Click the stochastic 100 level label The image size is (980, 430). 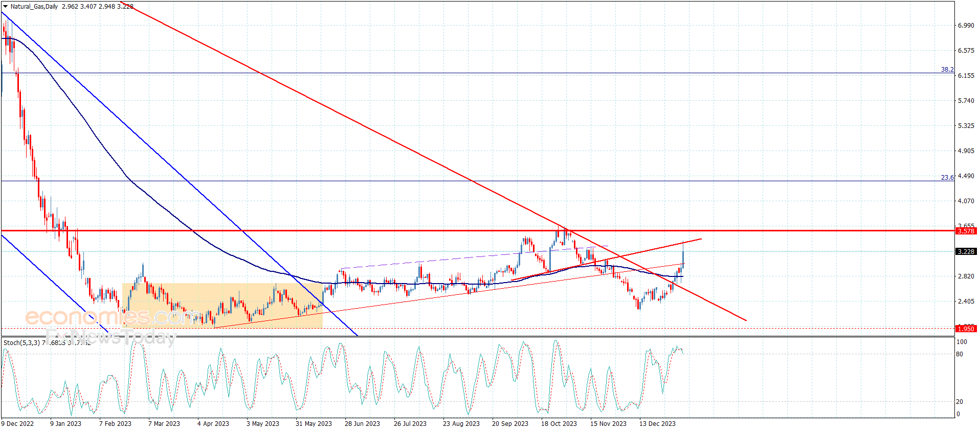(x=962, y=342)
